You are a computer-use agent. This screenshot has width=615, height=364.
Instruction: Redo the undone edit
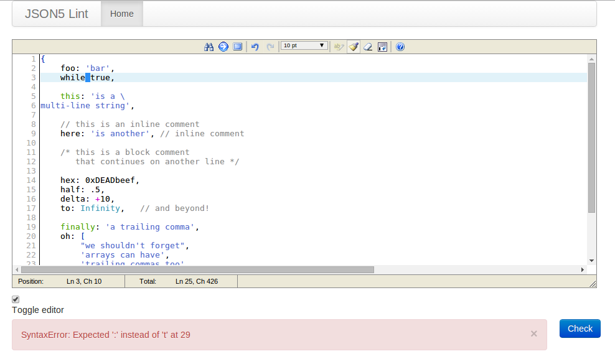click(270, 47)
